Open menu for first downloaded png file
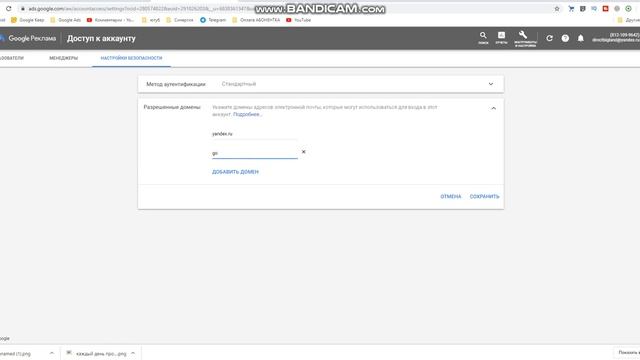Viewport: 640px width, 360px height. pyautogui.click(x=51, y=353)
